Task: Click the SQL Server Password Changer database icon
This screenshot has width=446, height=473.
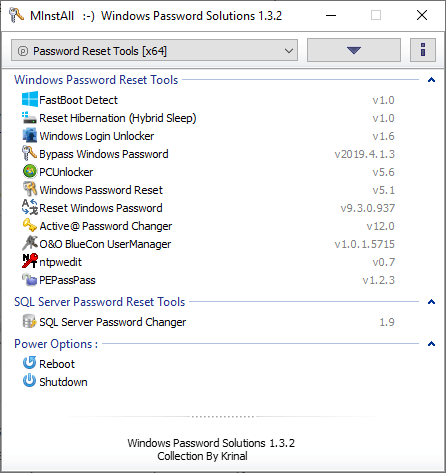Action: pyautogui.click(x=29, y=322)
